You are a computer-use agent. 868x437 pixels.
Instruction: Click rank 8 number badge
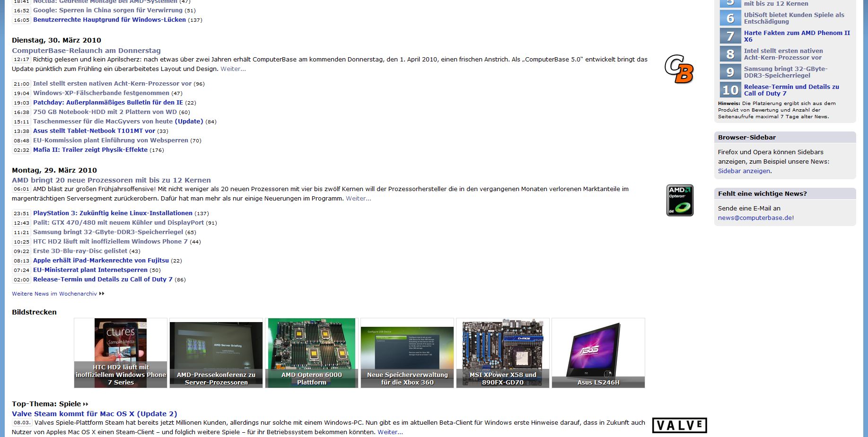coord(730,54)
